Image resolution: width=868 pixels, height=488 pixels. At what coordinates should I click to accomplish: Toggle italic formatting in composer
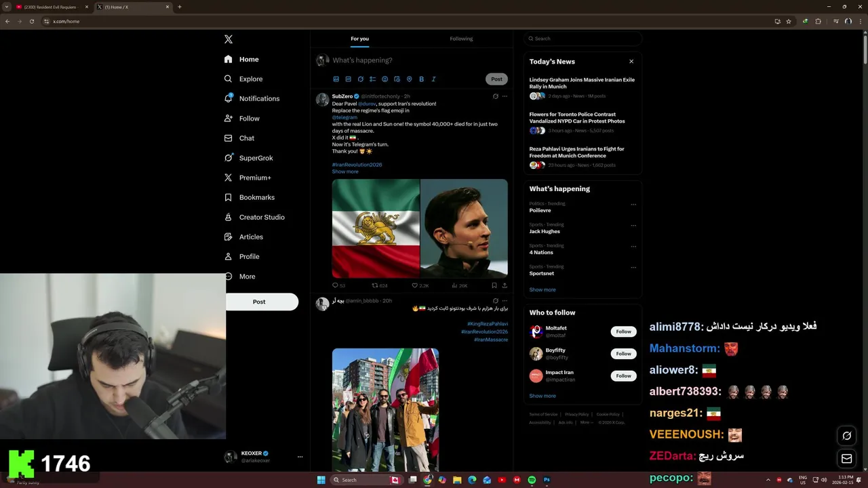pyautogui.click(x=433, y=79)
